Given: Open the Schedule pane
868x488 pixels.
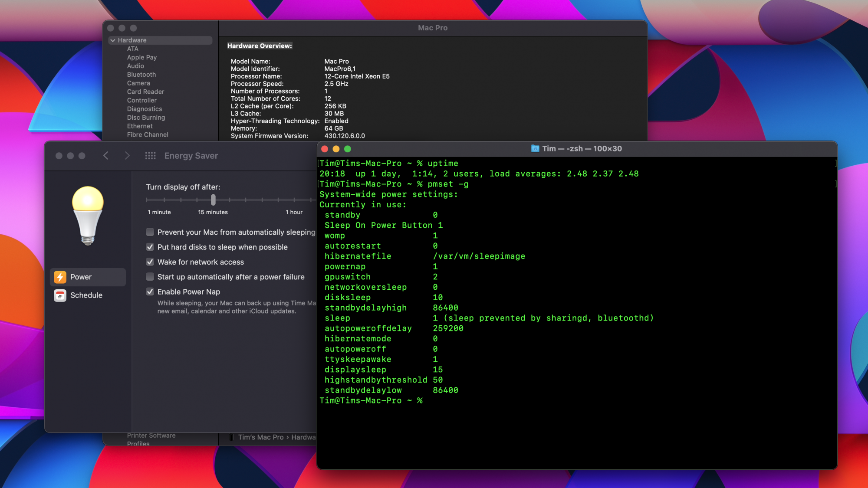Looking at the screenshot, I should click(86, 295).
